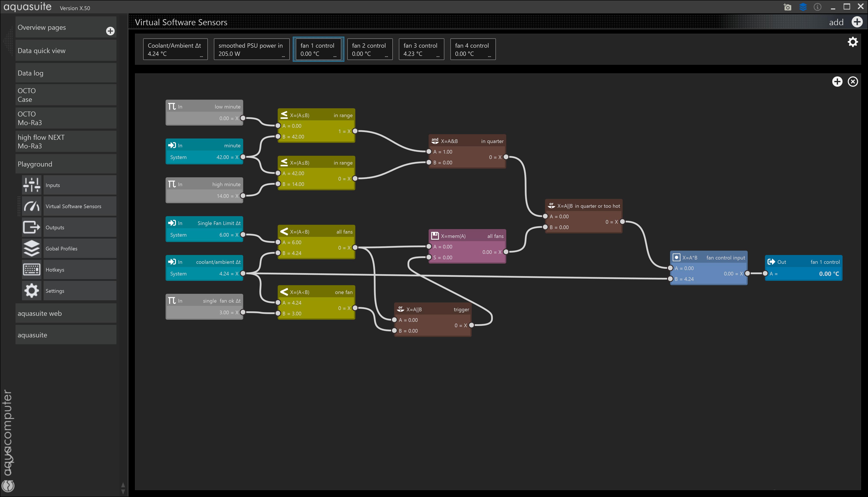Click the screenshot camera icon in title bar
The height and width of the screenshot is (497, 868).
(x=787, y=7)
